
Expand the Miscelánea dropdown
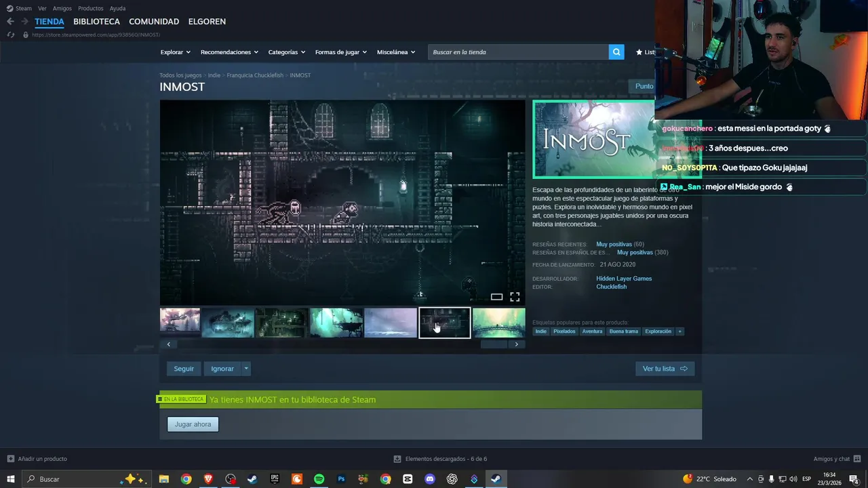point(395,52)
